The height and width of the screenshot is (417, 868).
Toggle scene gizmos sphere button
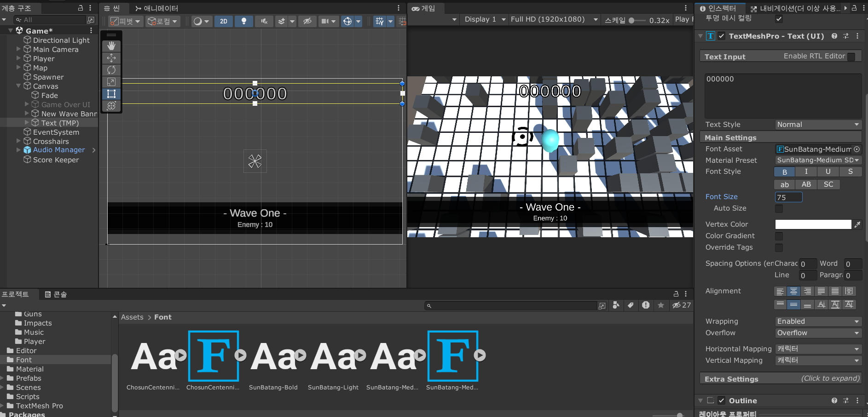click(x=347, y=21)
